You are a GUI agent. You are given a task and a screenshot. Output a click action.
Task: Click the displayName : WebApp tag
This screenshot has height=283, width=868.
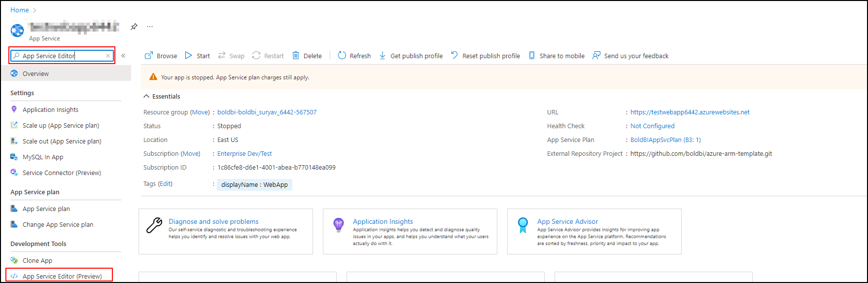(254, 184)
